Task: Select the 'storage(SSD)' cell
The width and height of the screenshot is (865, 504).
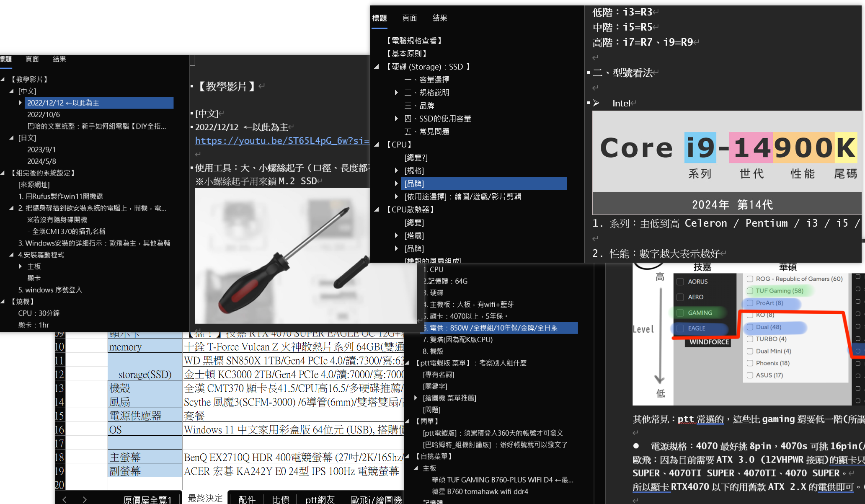Action: 145,367
